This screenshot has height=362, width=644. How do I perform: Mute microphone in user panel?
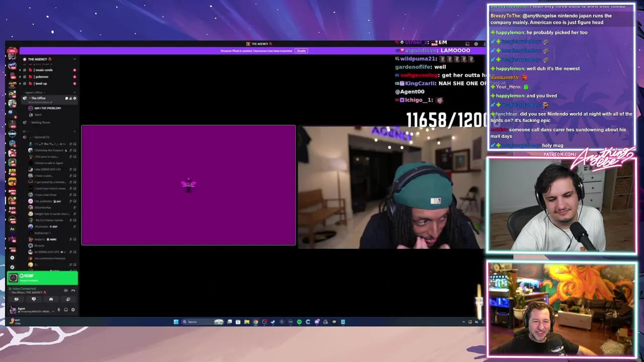pos(59,310)
